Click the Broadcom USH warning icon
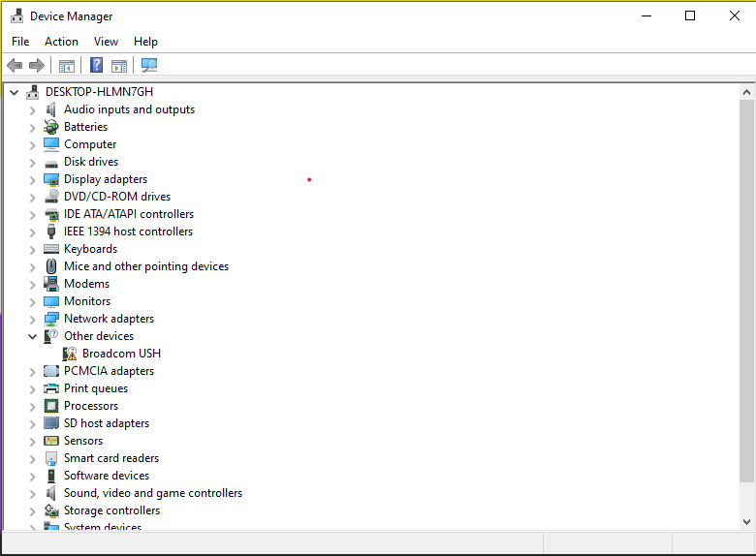 (x=70, y=354)
